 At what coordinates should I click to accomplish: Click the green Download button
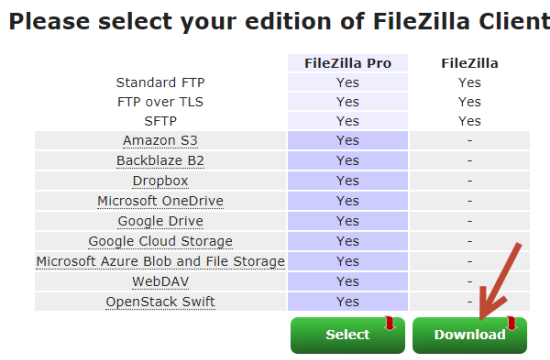(x=469, y=335)
